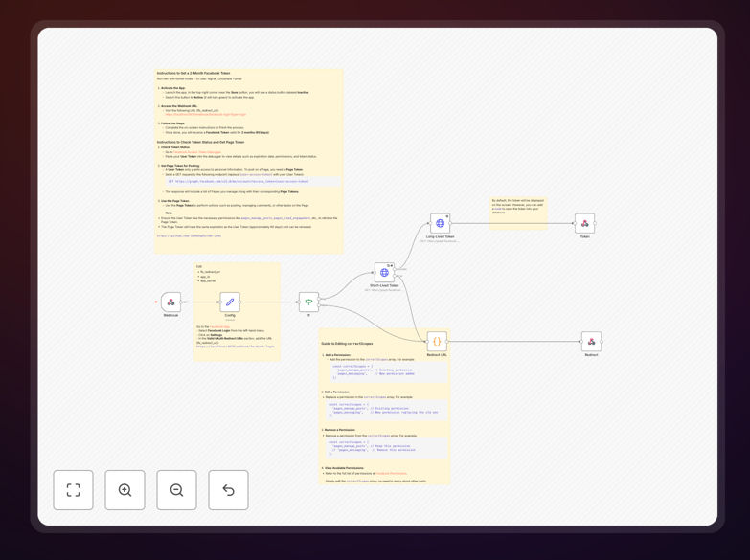
Task: Open the github link at instructions note bottom
Action: [x=189, y=235]
